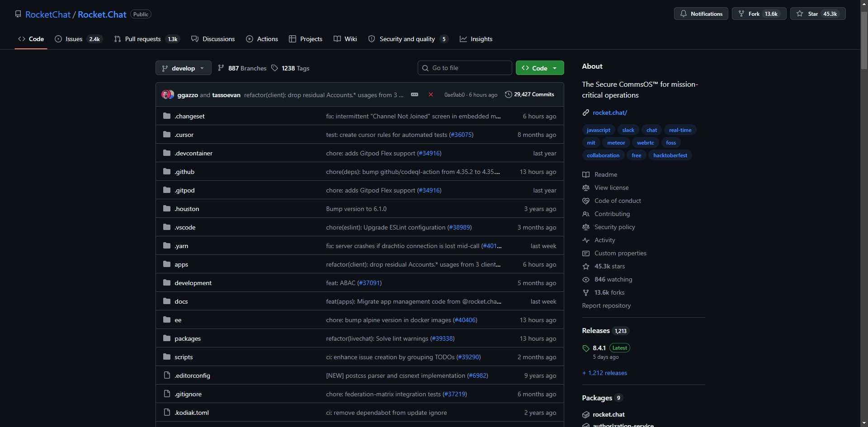868x427 pixels.
Task: Click the Notifications button
Action: (701, 14)
